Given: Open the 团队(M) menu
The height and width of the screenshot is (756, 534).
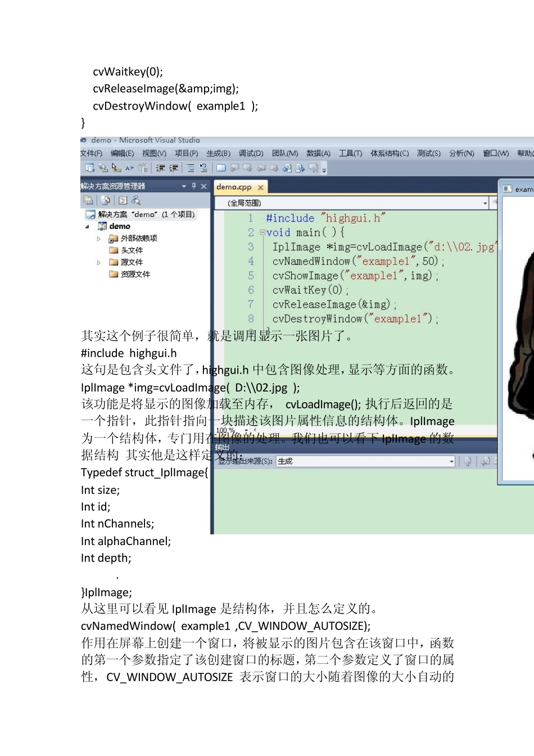Looking at the screenshot, I should (x=285, y=153).
